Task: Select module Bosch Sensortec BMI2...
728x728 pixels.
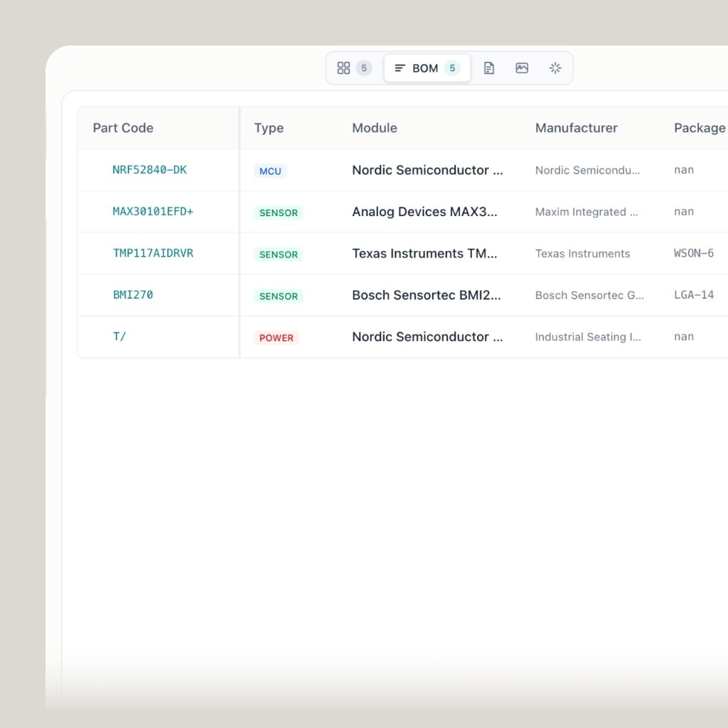Action: click(427, 295)
